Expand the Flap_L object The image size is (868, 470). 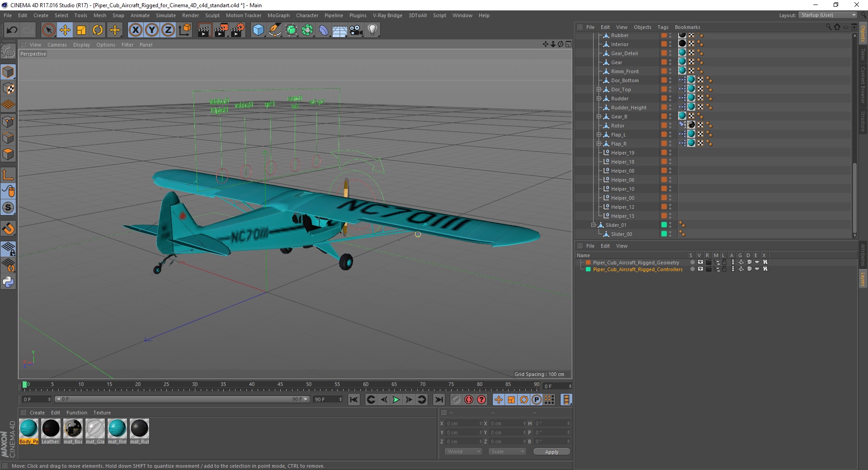(x=599, y=135)
